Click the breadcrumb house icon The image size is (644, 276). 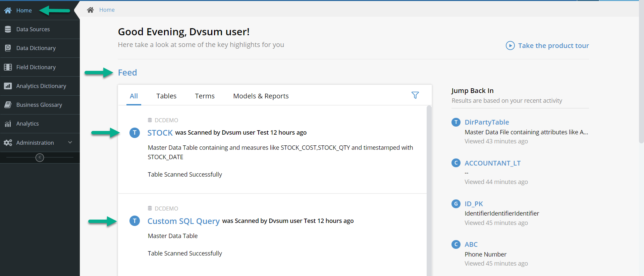coord(90,10)
